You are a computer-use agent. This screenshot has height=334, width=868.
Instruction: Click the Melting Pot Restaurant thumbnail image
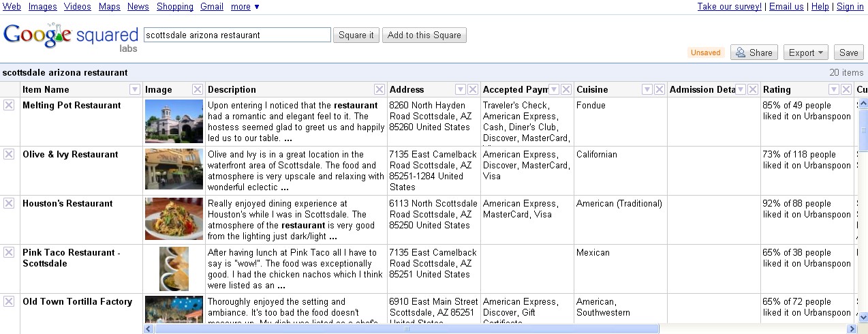[174, 121]
